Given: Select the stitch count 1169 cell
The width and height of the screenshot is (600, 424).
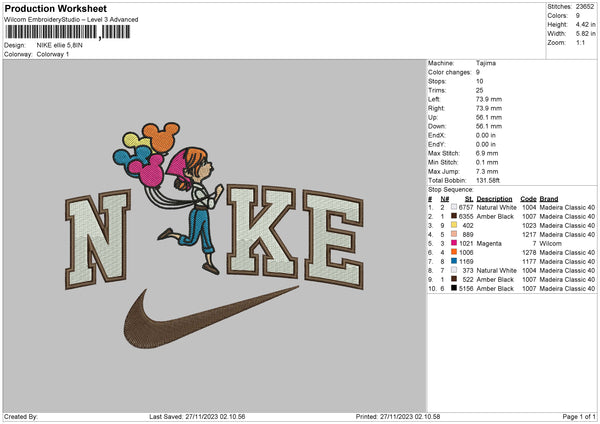Looking at the screenshot, I should (x=466, y=261).
